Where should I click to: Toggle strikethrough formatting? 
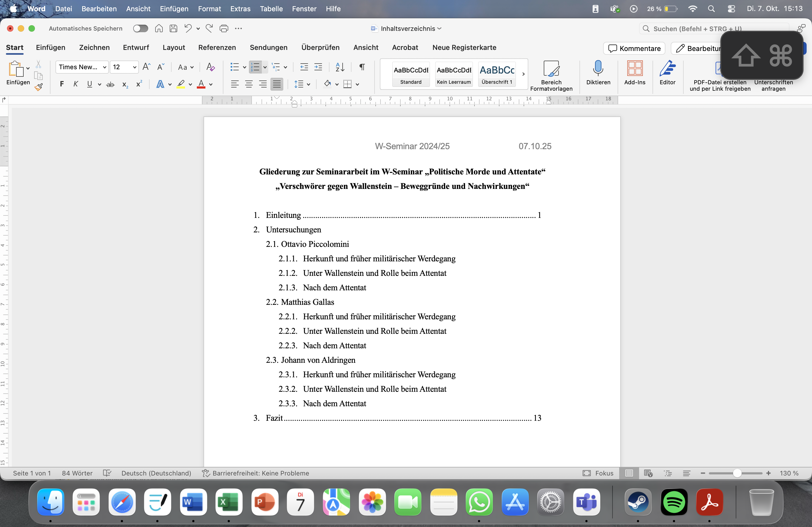(110, 84)
